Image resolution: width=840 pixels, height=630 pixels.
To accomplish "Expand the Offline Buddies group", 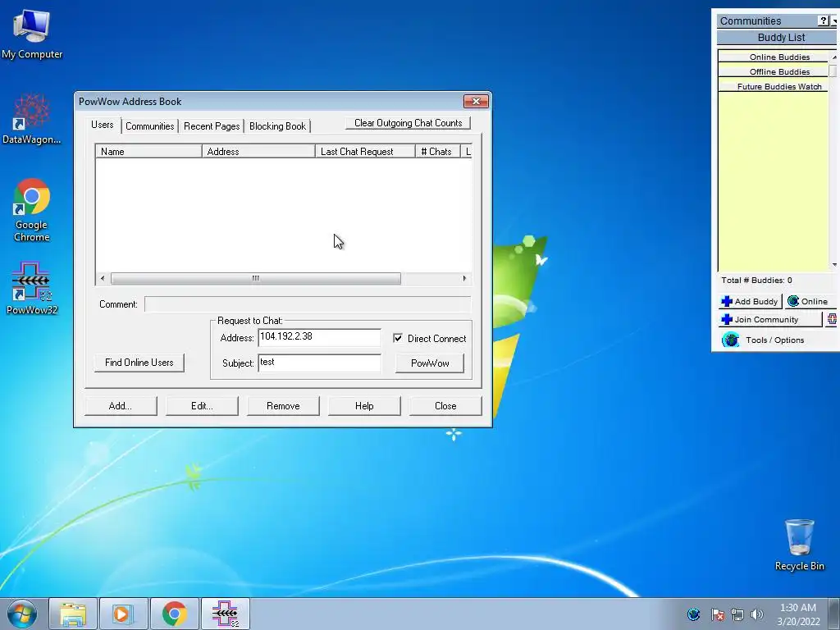I will pos(773,71).
